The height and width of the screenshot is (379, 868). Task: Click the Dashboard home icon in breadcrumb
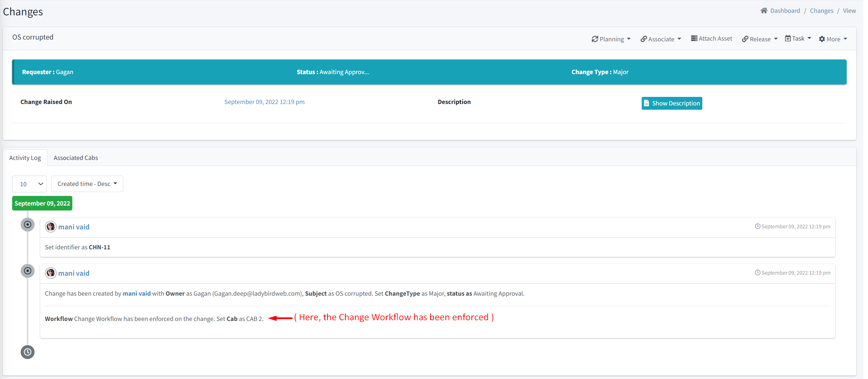[x=764, y=10]
